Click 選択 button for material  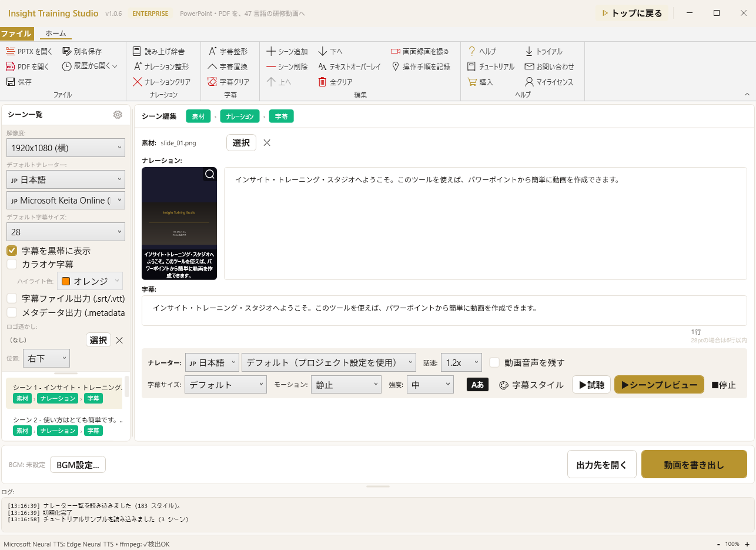241,142
